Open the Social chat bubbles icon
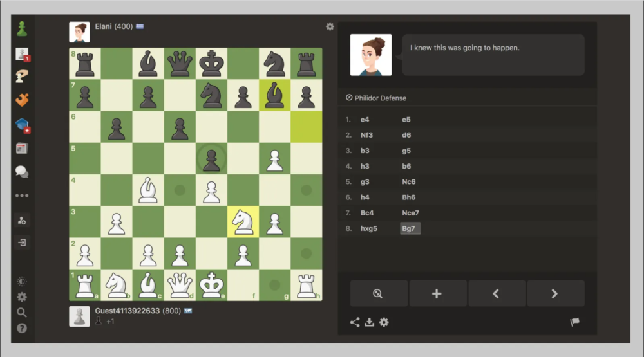This screenshot has height=357, width=644. (x=23, y=172)
